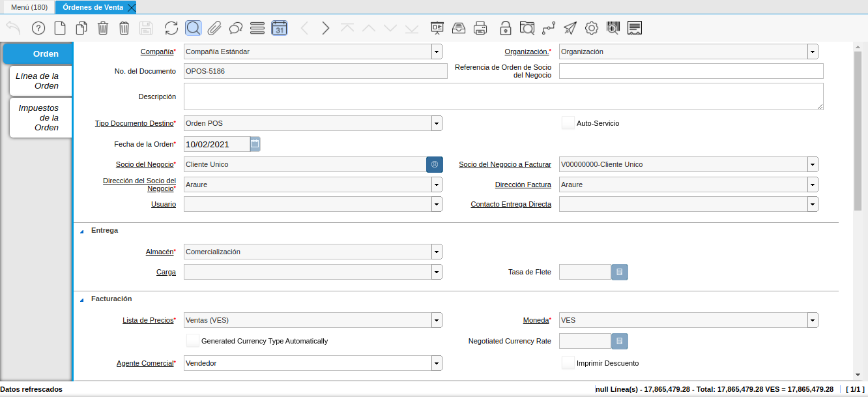Open the Lista de Precios dropdown
Viewport: 868px width, 397px height.
437,320
